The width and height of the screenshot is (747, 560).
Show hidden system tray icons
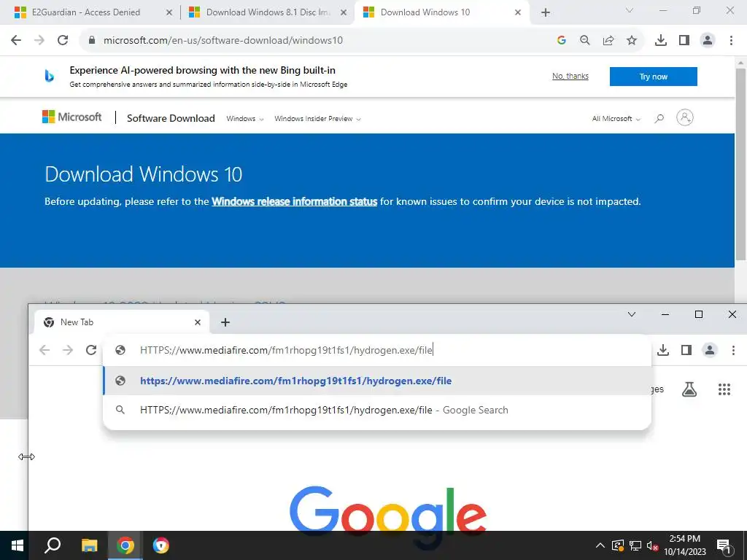tap(600, 545)
